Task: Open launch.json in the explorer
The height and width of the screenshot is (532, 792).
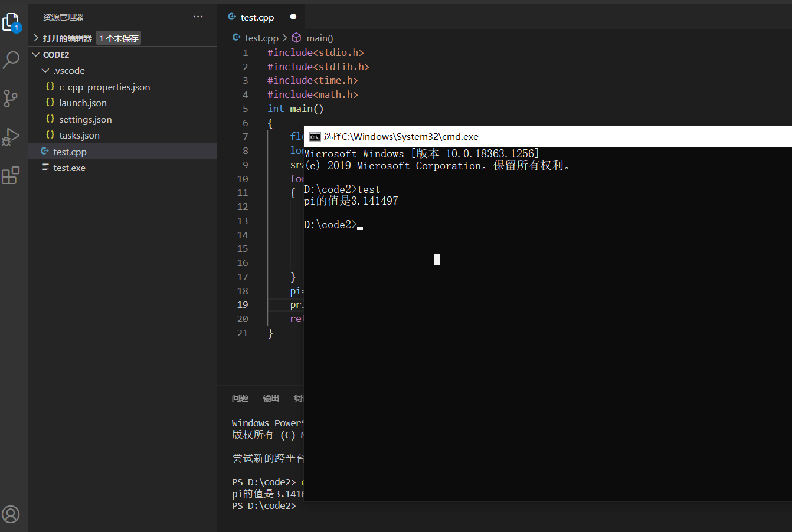Action: 83,103
